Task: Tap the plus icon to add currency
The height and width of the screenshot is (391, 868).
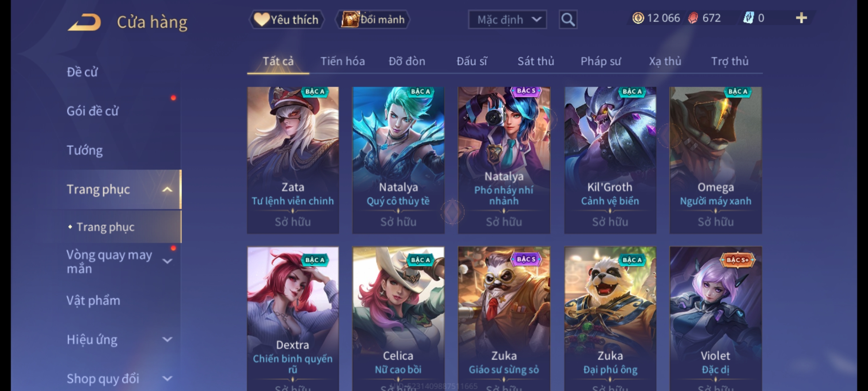Action: [x=801, y=18]
